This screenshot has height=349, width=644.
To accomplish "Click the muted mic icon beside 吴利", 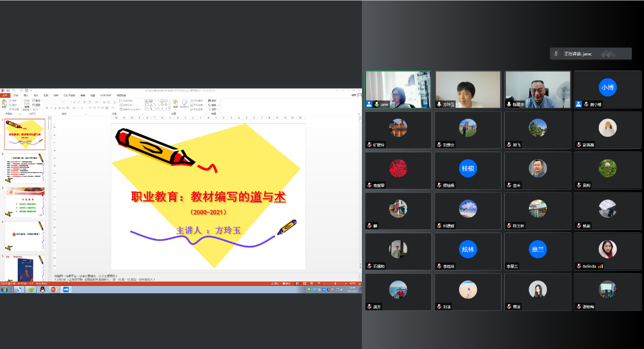I will click(578, 185).
